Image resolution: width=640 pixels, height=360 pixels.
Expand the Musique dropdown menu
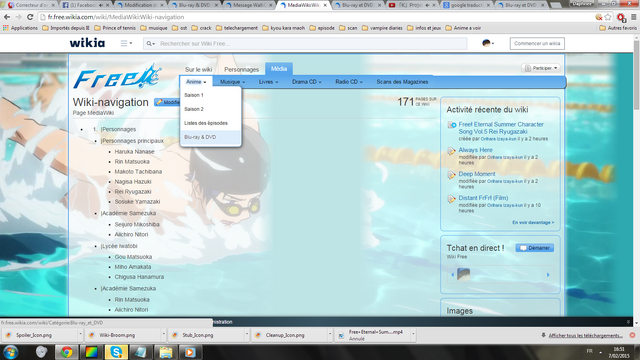232,82
